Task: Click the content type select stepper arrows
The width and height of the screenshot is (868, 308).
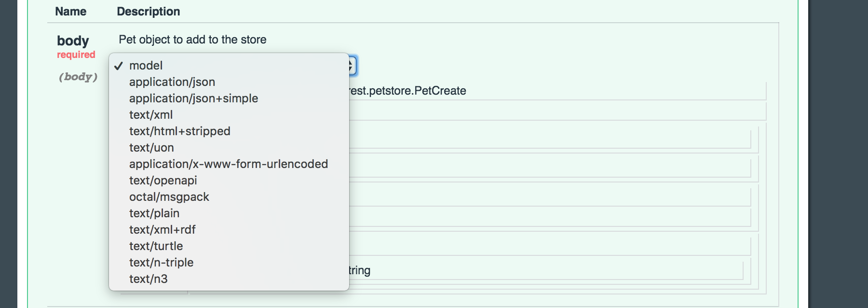Action: 353,66
